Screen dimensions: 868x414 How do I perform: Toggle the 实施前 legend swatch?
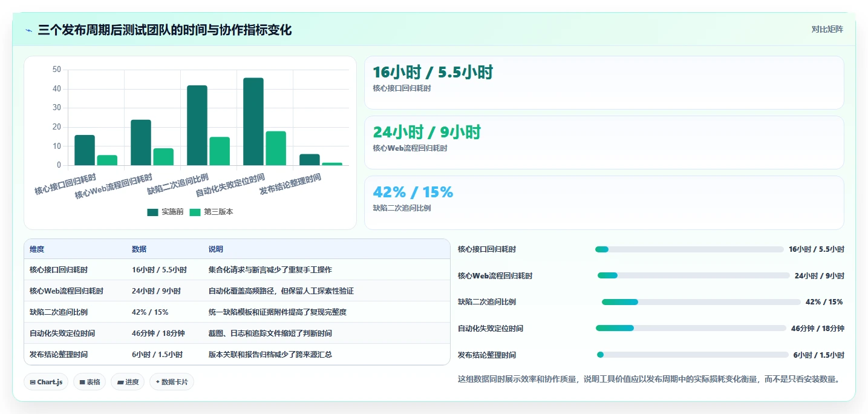(152, 212)
